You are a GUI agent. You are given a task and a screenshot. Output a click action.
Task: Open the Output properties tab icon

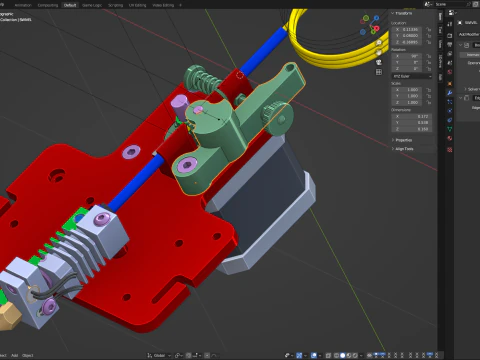pyautogui.click(x=450, y=44)
